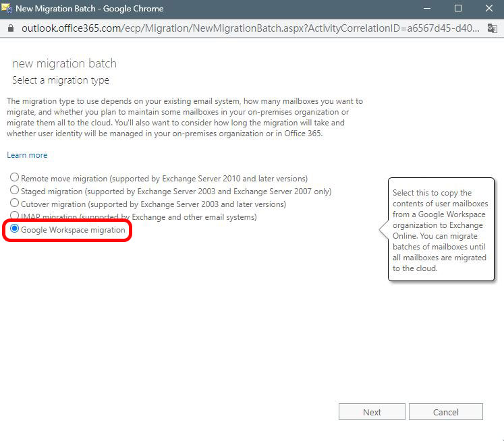The width and height of the screenshot is (504, 441).
Task: Toggle the Google Workspace migration radio button
Action: click(x=14, y=229)
